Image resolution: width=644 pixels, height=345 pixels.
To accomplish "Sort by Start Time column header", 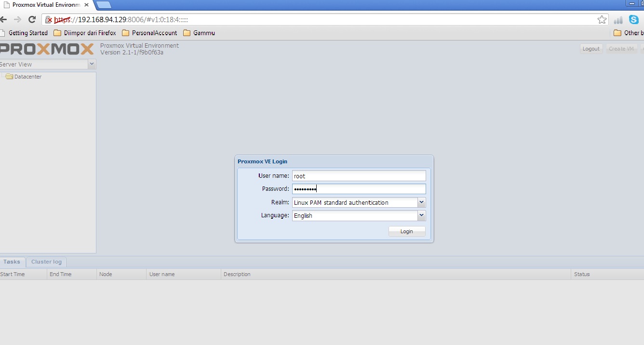I will (x=24, y=274).
